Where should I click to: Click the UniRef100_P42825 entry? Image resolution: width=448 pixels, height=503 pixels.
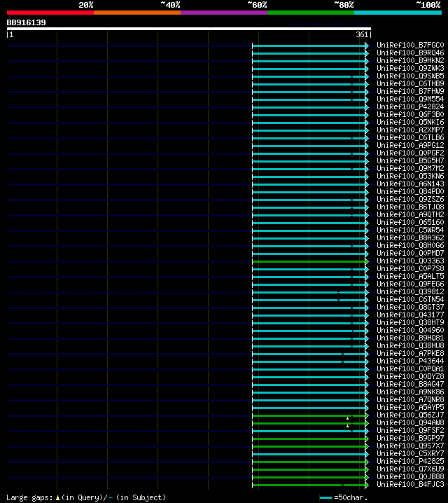coord(410,461)
